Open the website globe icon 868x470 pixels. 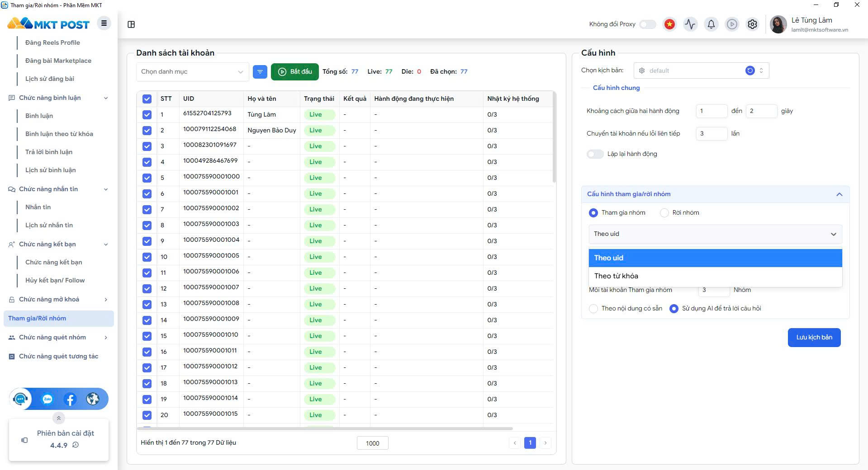click(93, 399)
